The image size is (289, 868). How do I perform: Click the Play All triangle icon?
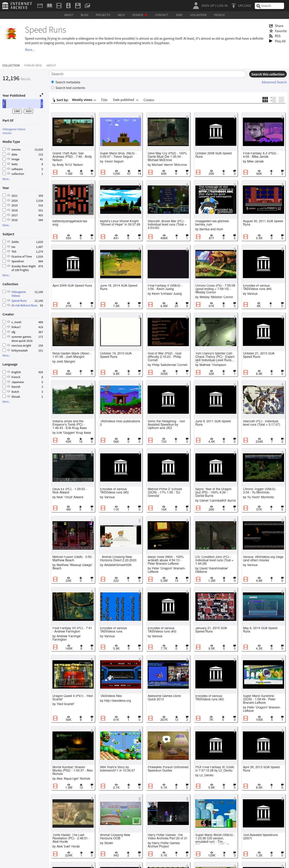(x=271, y=41)
